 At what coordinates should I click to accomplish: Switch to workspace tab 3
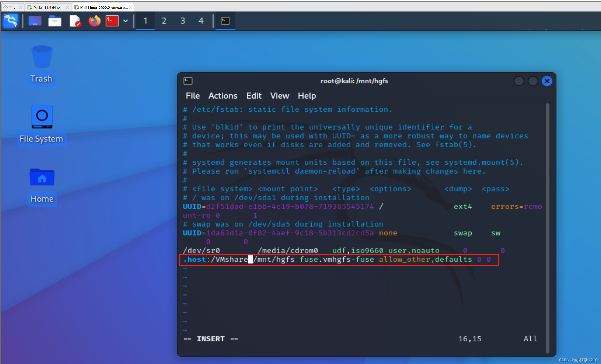182,21
